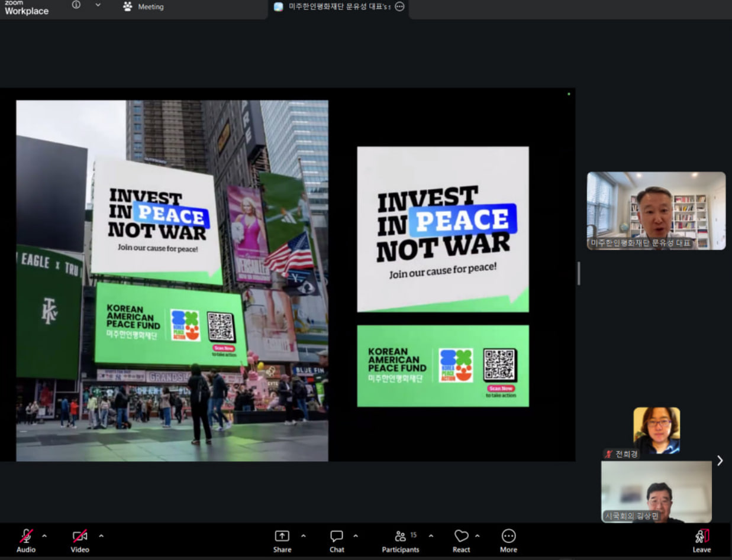Screen dimensions: 732x560
Task: Open audio options arrow beside Audio
Action: pyautogui.click(x=44, y=536)
